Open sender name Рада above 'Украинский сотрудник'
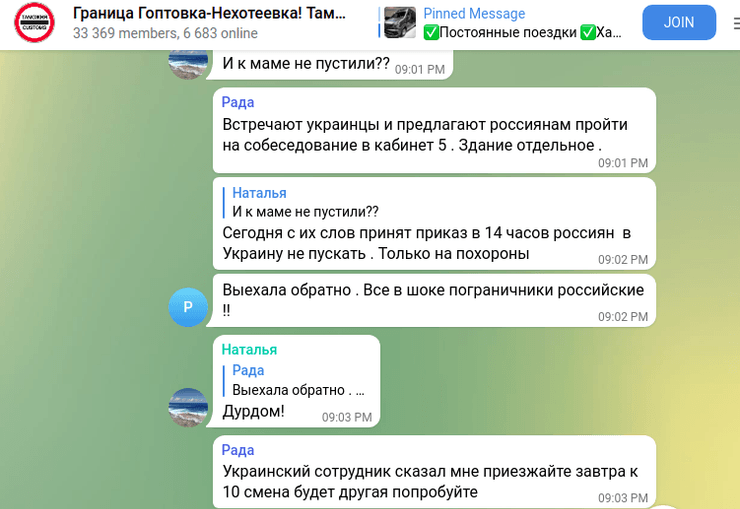 238,450
